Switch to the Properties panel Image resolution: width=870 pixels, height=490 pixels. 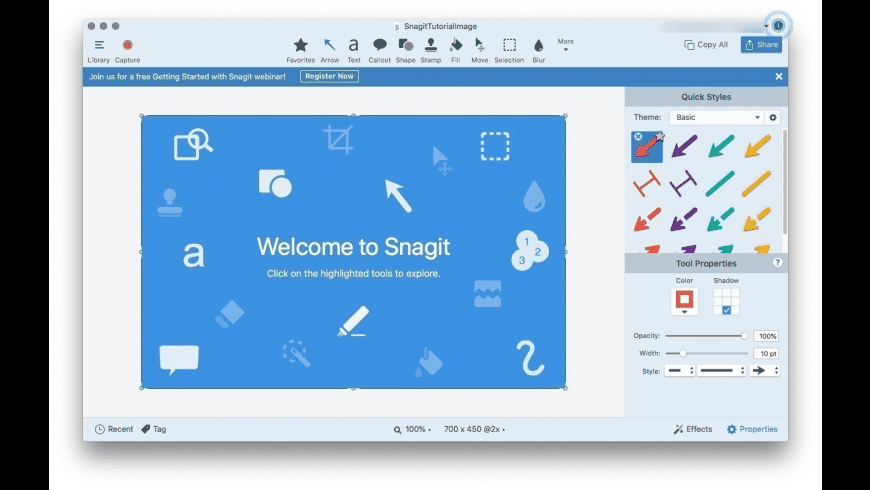[x=752, y=429]
